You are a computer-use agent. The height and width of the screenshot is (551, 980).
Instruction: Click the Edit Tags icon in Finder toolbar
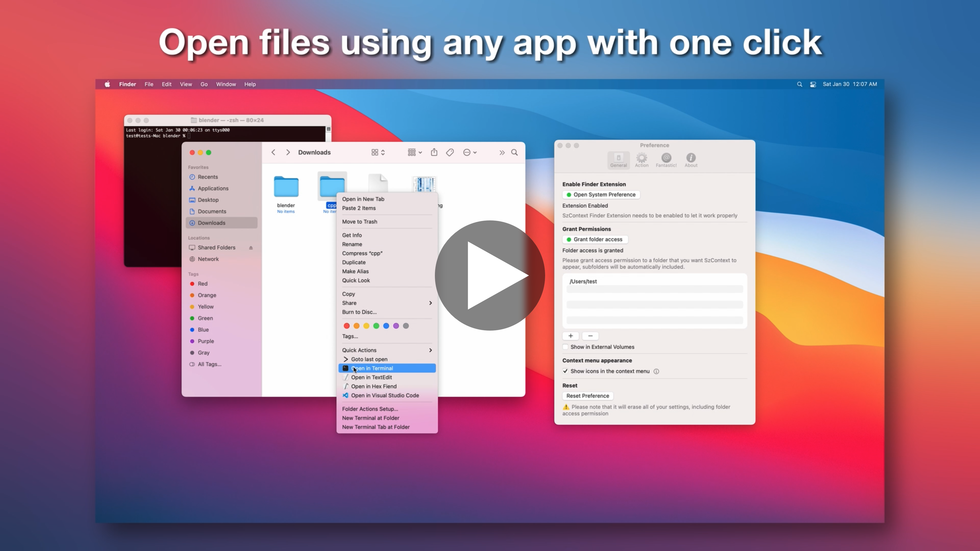point(450,153)
